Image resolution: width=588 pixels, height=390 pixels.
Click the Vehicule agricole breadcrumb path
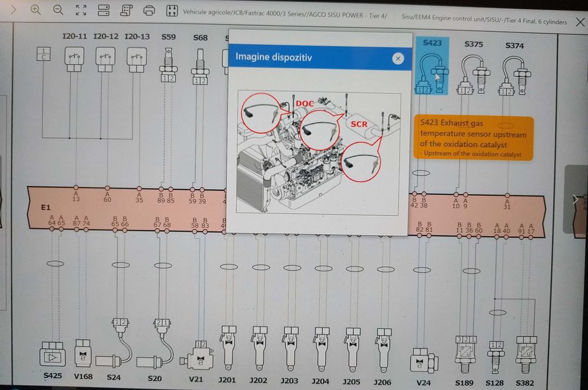click(285, 14)
